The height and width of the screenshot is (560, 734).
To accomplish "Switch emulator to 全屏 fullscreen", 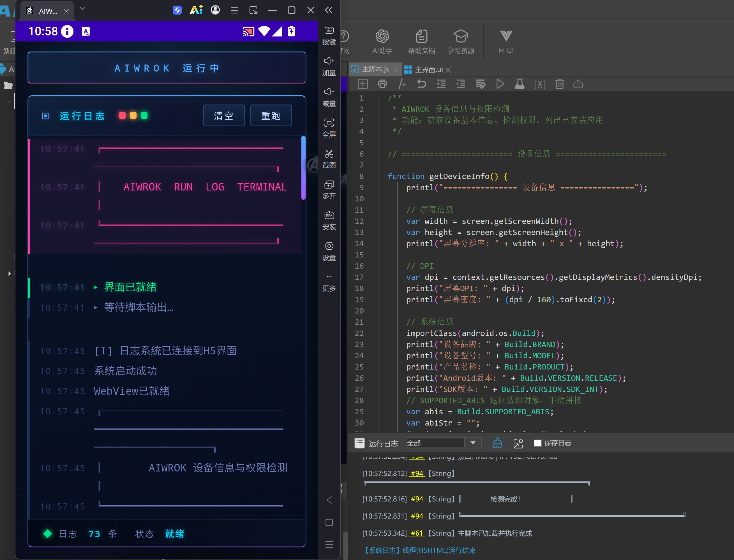I will pos(329,128).
